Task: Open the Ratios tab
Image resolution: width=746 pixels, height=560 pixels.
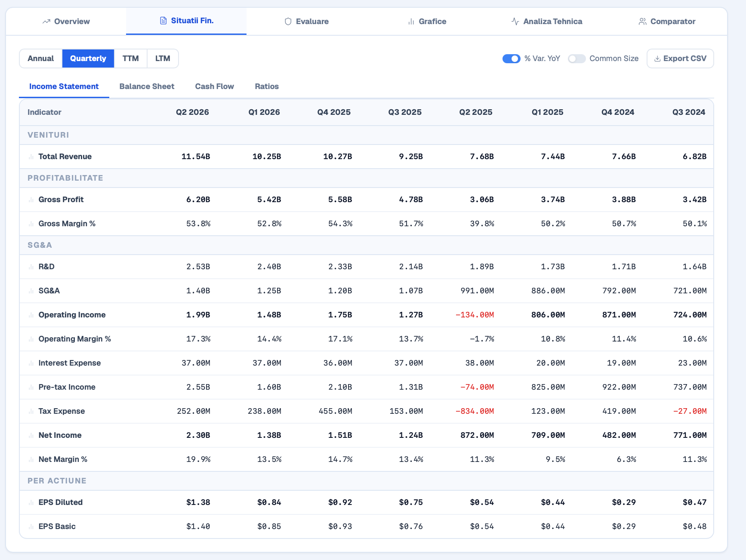Action: (267, 86)
